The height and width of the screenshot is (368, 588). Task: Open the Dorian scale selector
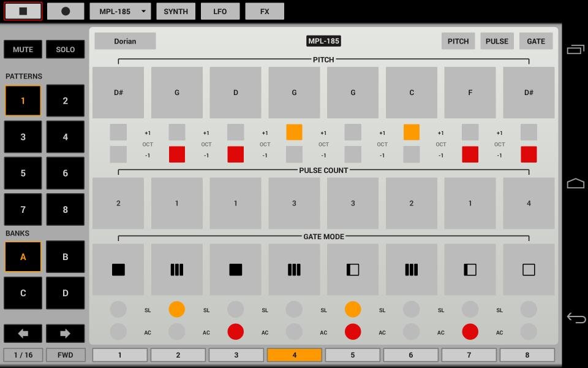point(125,41)
